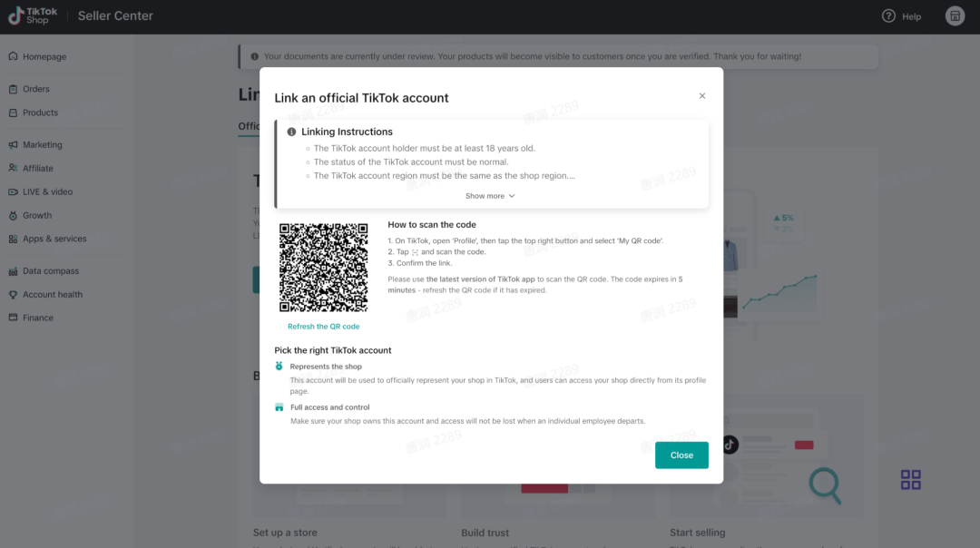The image size is (980, 548).
Task: Open the Help icon in header
Action: [888, 16]
